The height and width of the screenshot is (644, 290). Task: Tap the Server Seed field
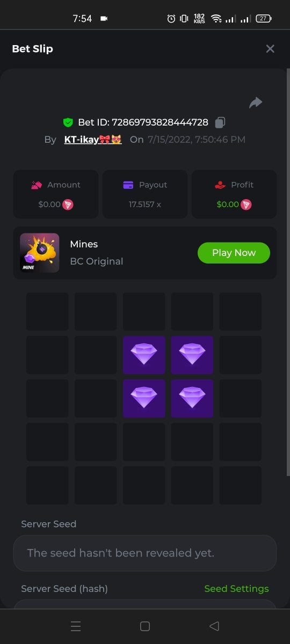(145, 553)
